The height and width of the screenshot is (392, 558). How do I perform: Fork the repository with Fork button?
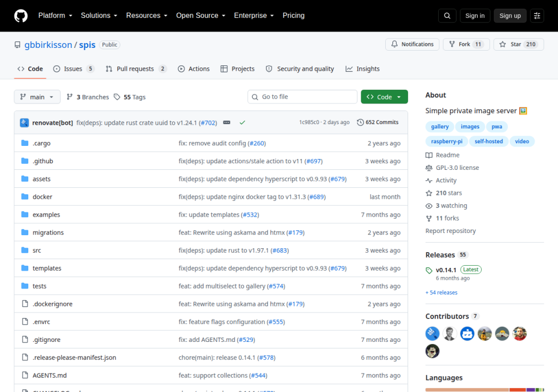point(466,44)
